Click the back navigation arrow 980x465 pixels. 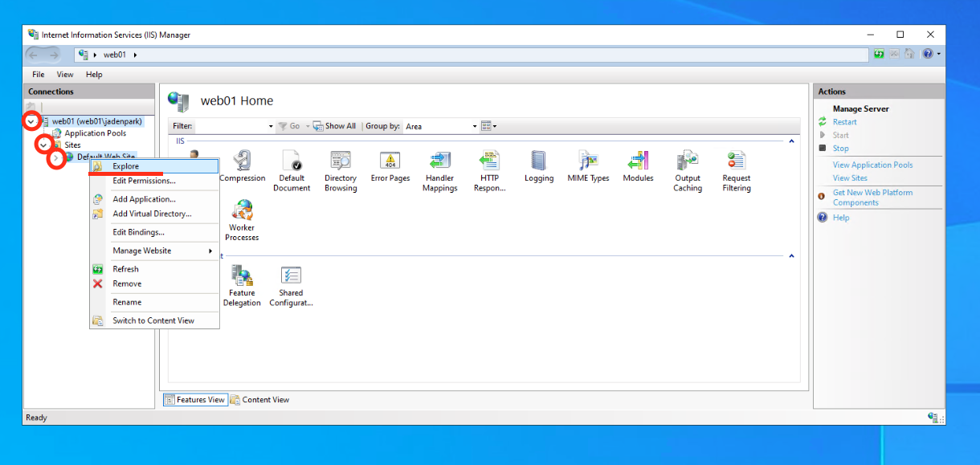click(34, 54)
